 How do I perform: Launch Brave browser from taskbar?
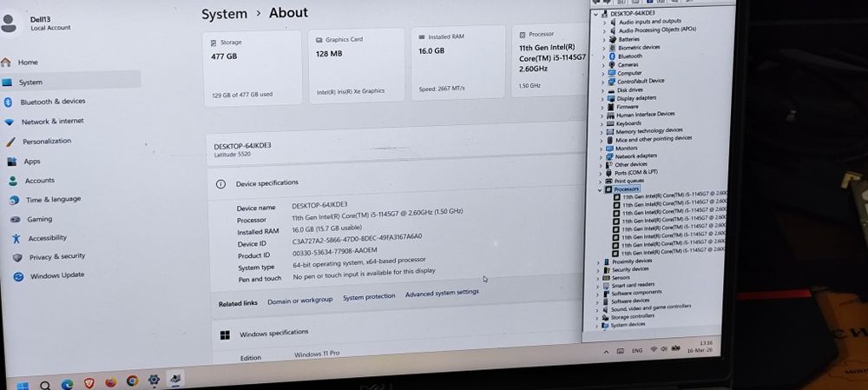point(89,383)
